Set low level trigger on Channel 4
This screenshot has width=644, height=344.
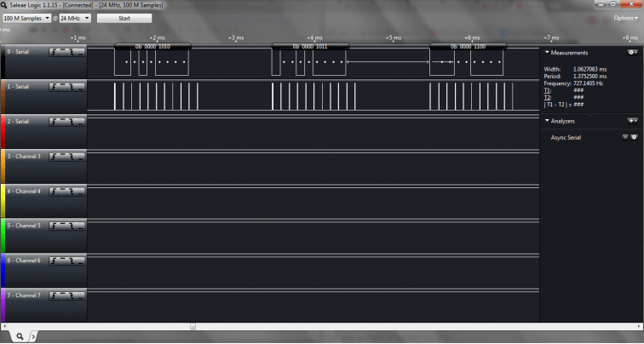80,192
